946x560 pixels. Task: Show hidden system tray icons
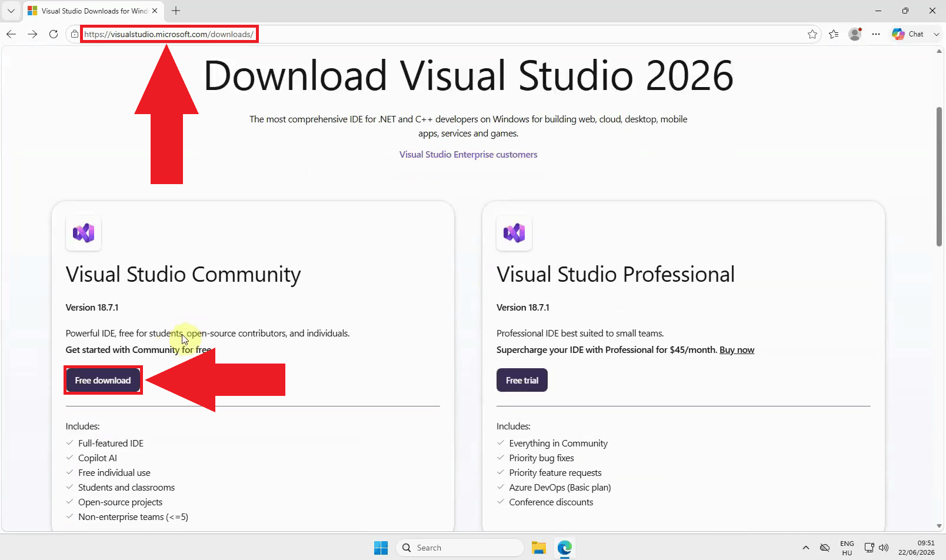click(805, 548)
